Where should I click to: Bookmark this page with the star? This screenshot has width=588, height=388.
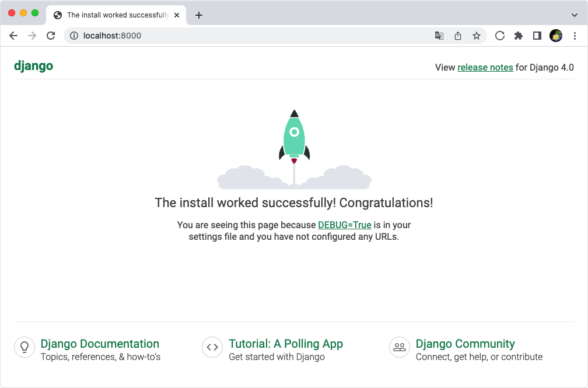pos(476,36)
